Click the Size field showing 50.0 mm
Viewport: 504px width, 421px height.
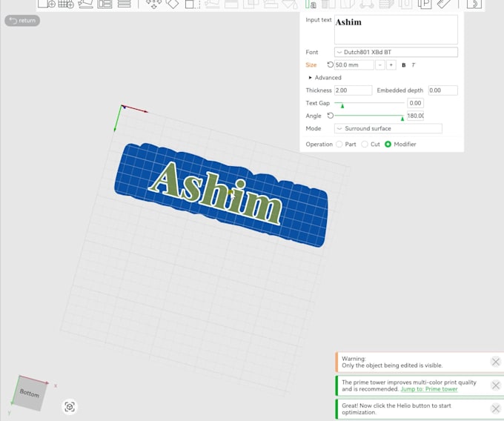(x=354, y=65)
